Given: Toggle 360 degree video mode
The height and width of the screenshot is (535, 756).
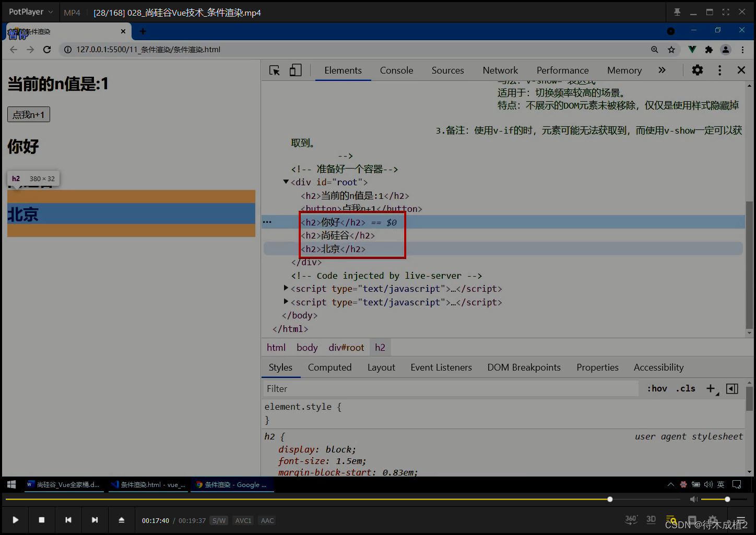Looking at the screenshot, I should 631,519.
